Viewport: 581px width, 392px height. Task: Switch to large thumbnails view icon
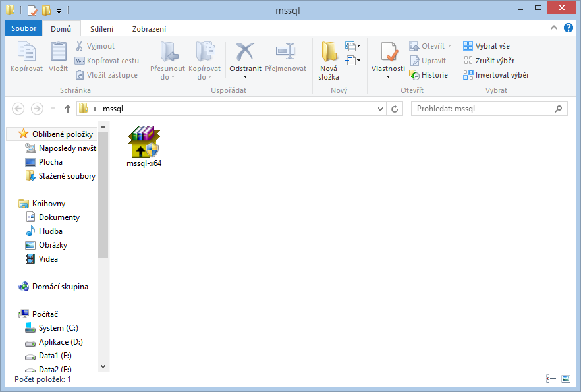point(565,379)
